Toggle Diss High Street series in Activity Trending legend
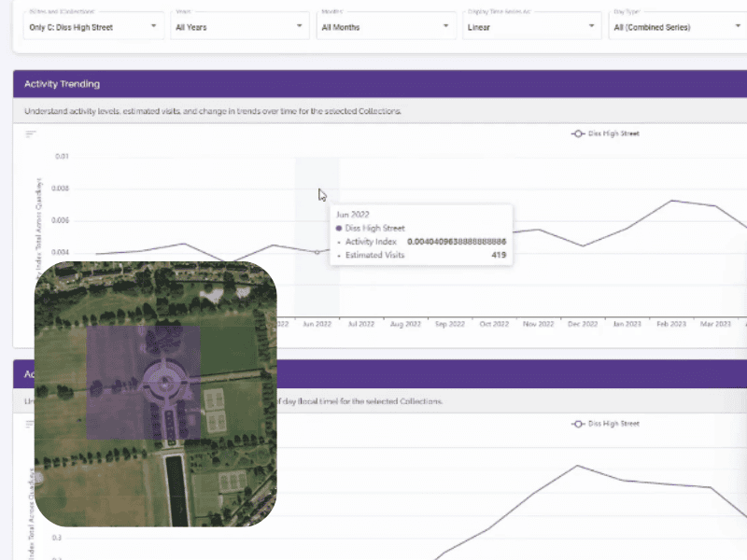747x560 pixels. click(605, 134)
